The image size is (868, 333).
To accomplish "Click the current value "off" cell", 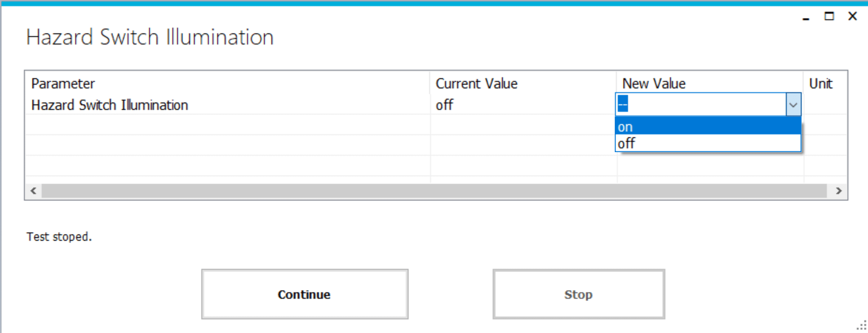I will click(444, 105).
